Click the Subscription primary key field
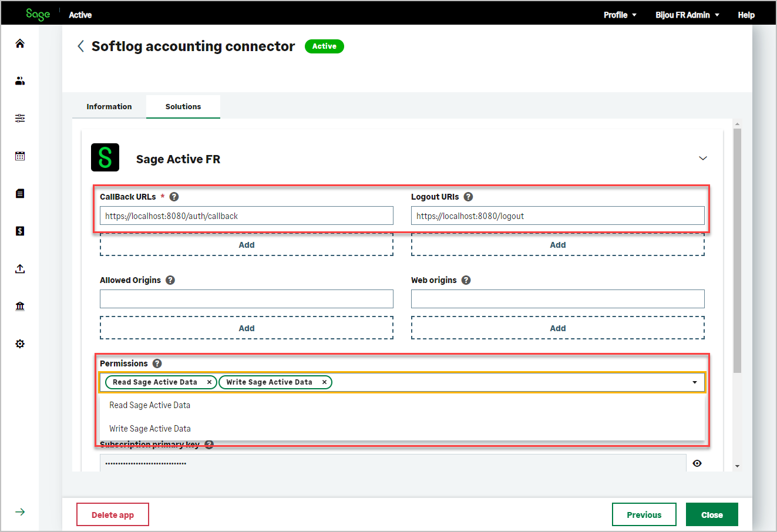The width and height of the screenshot is (777, 532). pyautogui.click(x=393, y=463)
